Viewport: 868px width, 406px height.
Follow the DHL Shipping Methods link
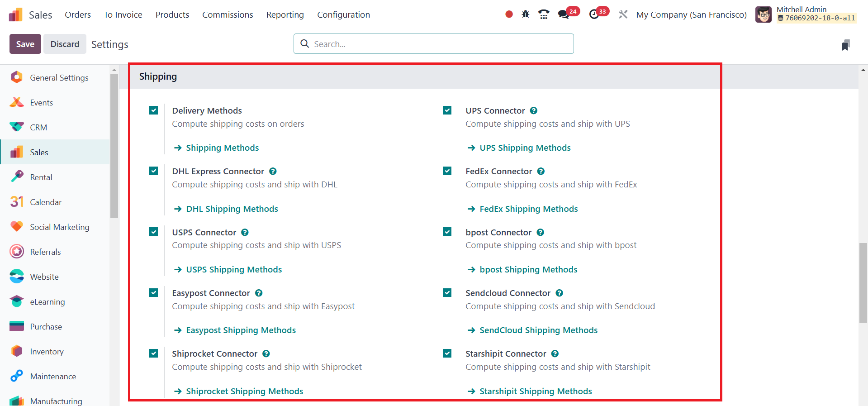[226, 209]
